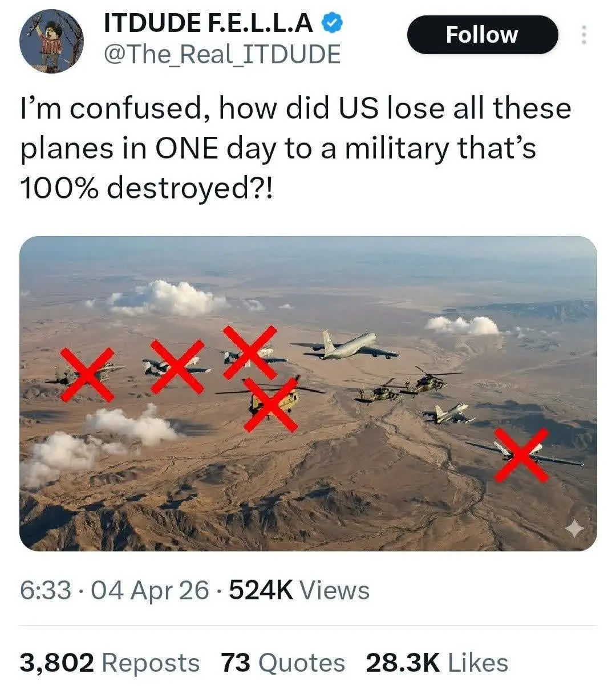616x686 pixels.
Task: Click the ITDUDE F.E.L.L.A display name
Action: pyautogui.click(x=209, y=23)
